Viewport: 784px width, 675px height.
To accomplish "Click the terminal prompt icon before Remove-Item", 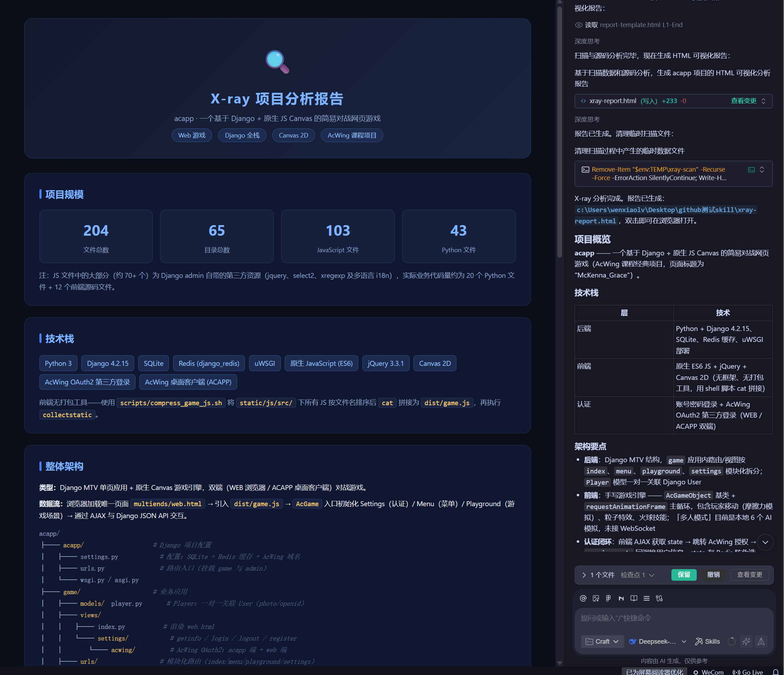I will [x=585, y=170].
